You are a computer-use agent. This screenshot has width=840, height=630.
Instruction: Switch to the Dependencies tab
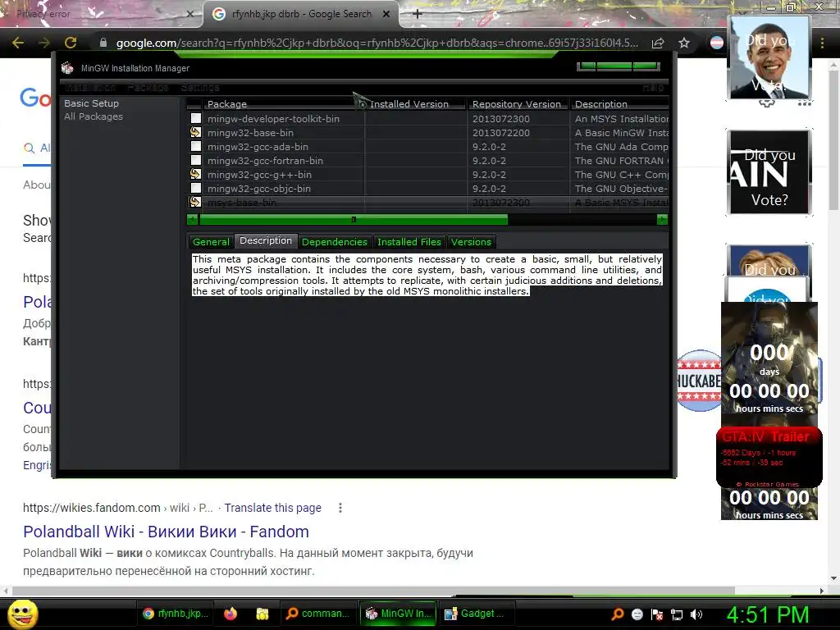click(x=335, y=242)
